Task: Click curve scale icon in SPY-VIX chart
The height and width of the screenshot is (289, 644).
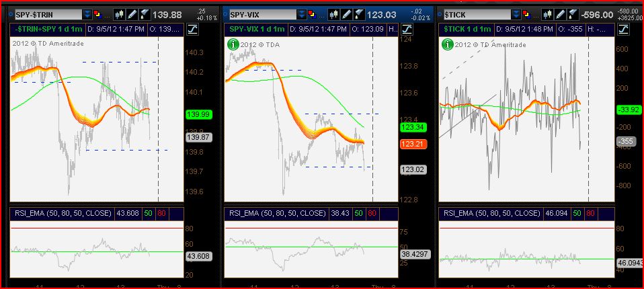Action: coord(406,29)
